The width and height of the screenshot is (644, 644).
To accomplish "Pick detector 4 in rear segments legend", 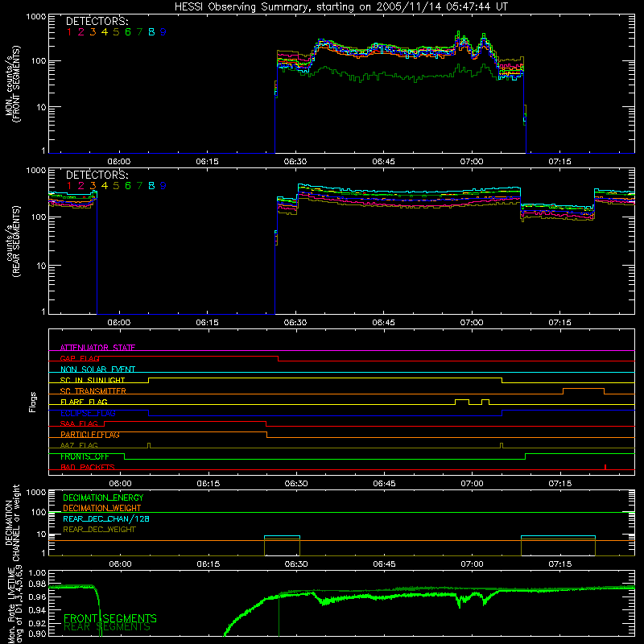I will click(105, 186).
